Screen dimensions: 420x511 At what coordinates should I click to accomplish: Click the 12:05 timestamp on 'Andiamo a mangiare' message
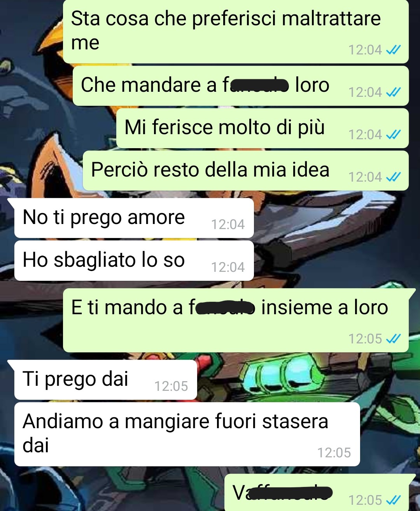[334, 453]
